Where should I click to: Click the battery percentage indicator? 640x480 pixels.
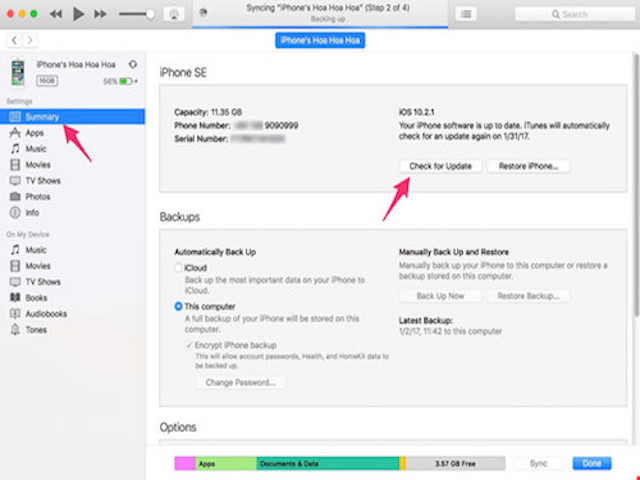[120, 81]
